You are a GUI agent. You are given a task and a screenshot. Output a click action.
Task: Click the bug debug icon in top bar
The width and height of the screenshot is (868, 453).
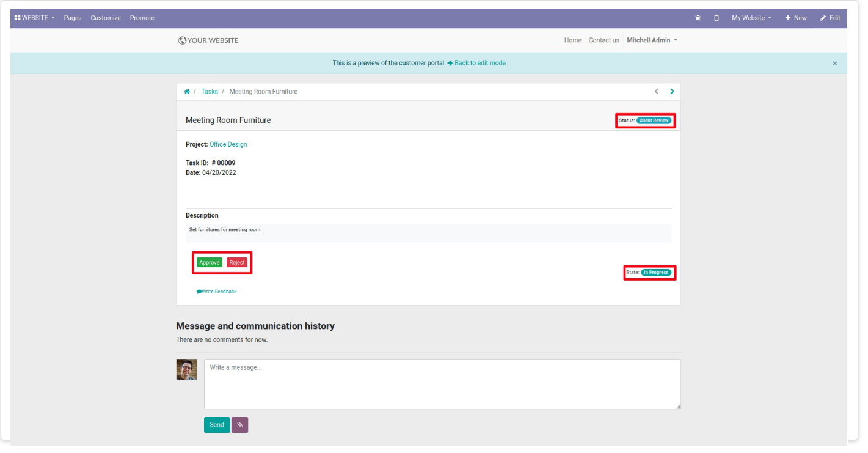698,18
